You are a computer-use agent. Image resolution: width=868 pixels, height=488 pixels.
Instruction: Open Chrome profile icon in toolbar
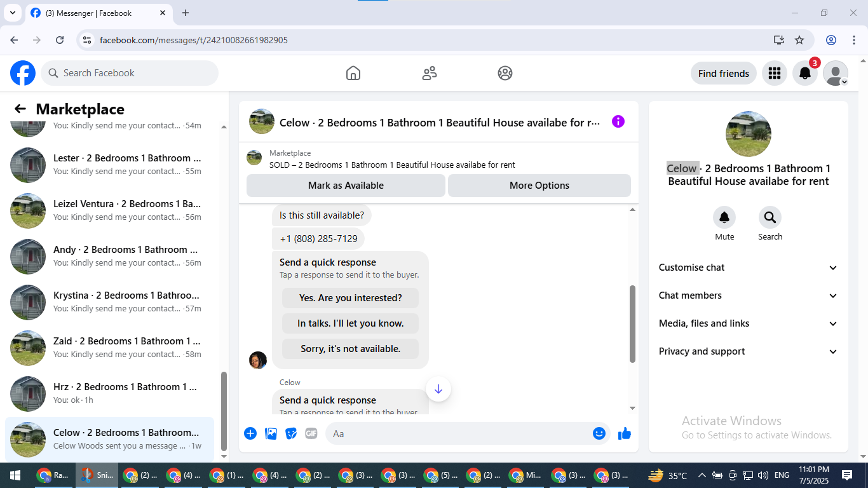[x=831, y=40]
